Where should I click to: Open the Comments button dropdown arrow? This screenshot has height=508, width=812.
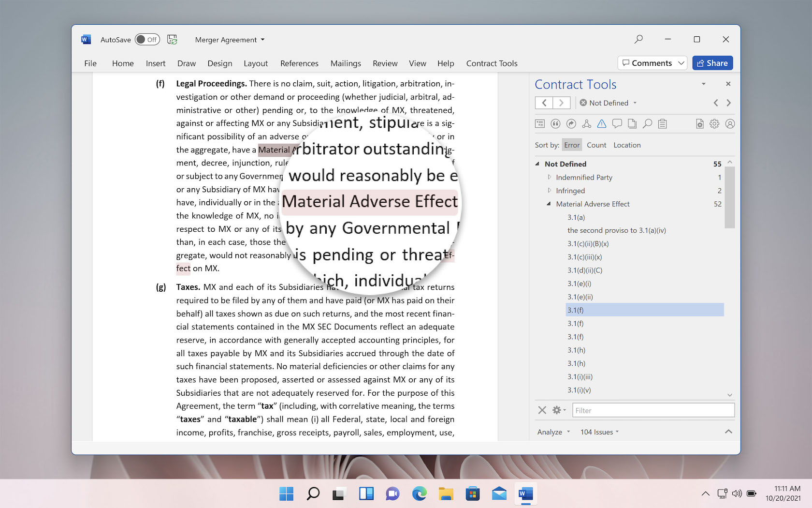pyautogui.click(x=681, y=63)
